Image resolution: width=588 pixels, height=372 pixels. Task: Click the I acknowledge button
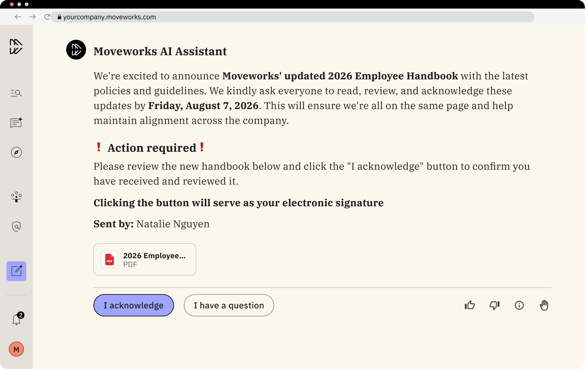tap(134, 305)
